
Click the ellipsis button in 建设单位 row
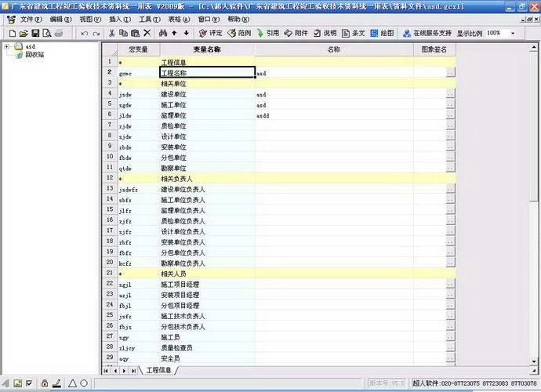click(x=450, y=93)
